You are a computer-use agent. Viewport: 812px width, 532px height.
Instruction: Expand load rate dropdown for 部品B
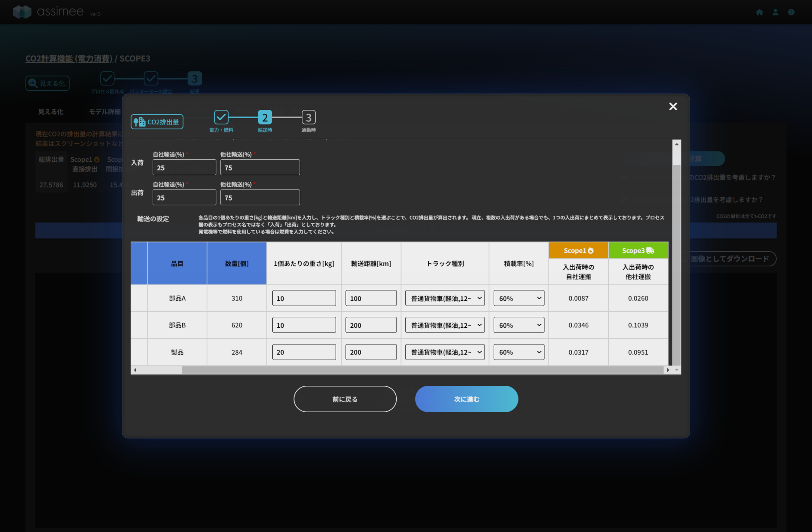pos(519,325)
